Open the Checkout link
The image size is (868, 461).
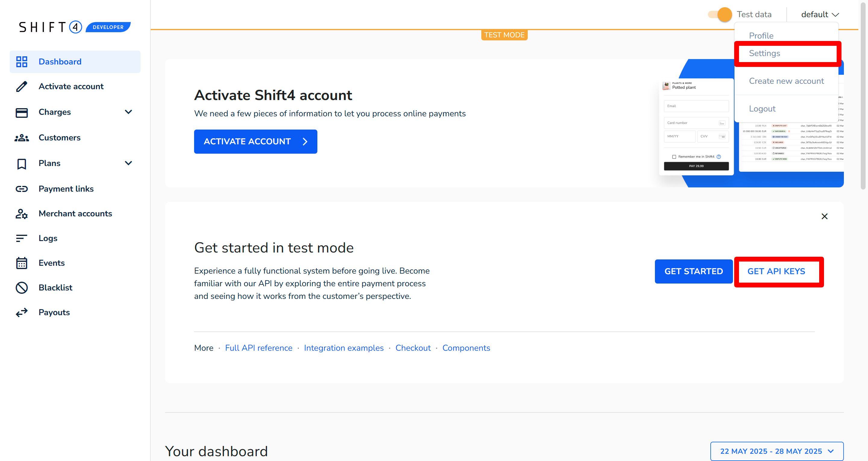(413, 348)
